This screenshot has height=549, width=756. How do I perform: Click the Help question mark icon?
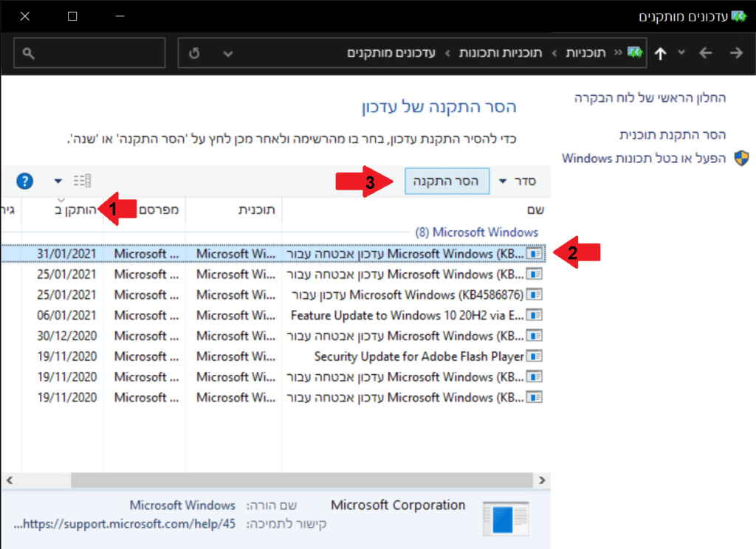[x=25, y=181]
